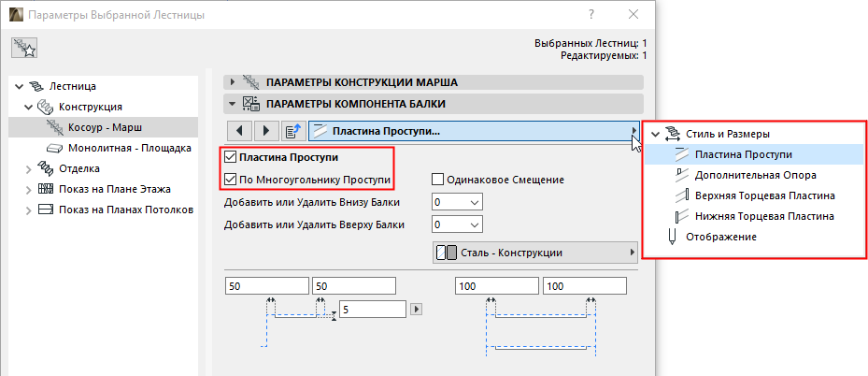Expand Показ на Планах Потолков node

[28, 210]
